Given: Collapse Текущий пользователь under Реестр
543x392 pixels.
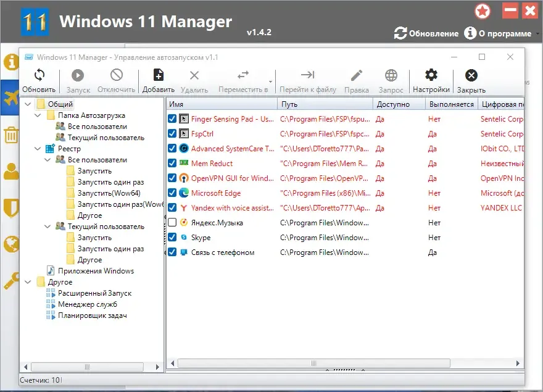Looking at the screenshot, I should [48, 227].
